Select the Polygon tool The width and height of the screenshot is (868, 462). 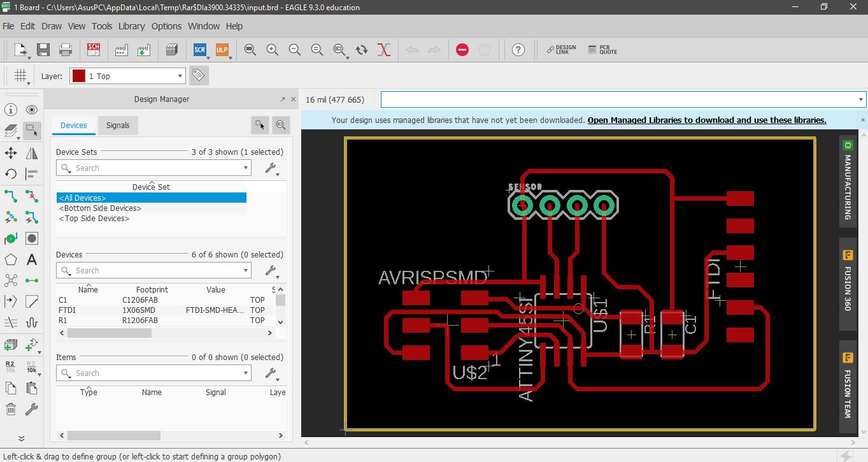coord(11,260)
